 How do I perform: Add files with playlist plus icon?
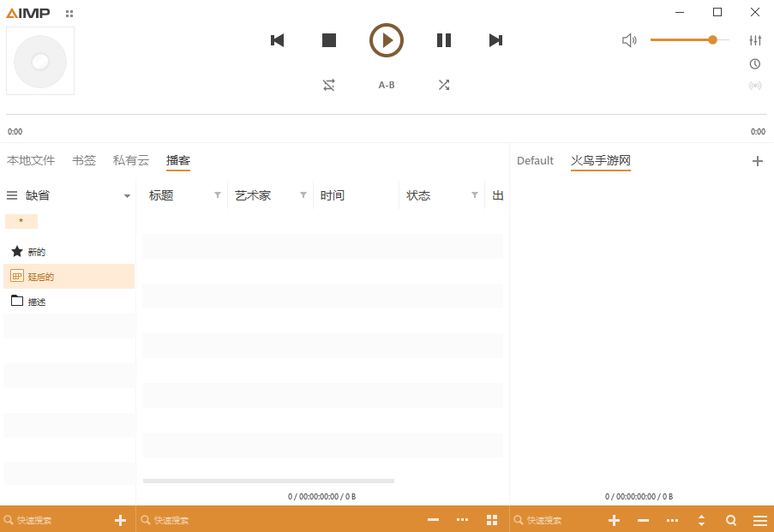pyautogui.click(x=614, y=520)
